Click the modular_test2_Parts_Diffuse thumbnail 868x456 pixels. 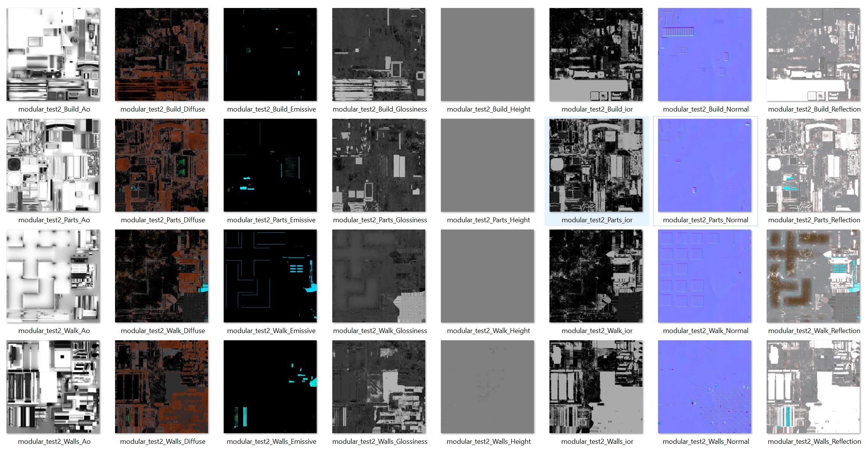162,165
